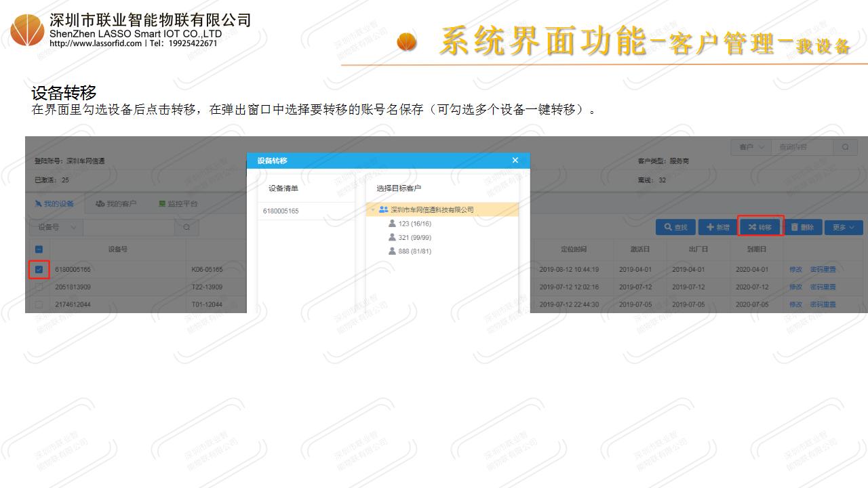Open the 设备号 search type dropdown
868x488 pixels.
pyautogui.click(x=57, y=227)
